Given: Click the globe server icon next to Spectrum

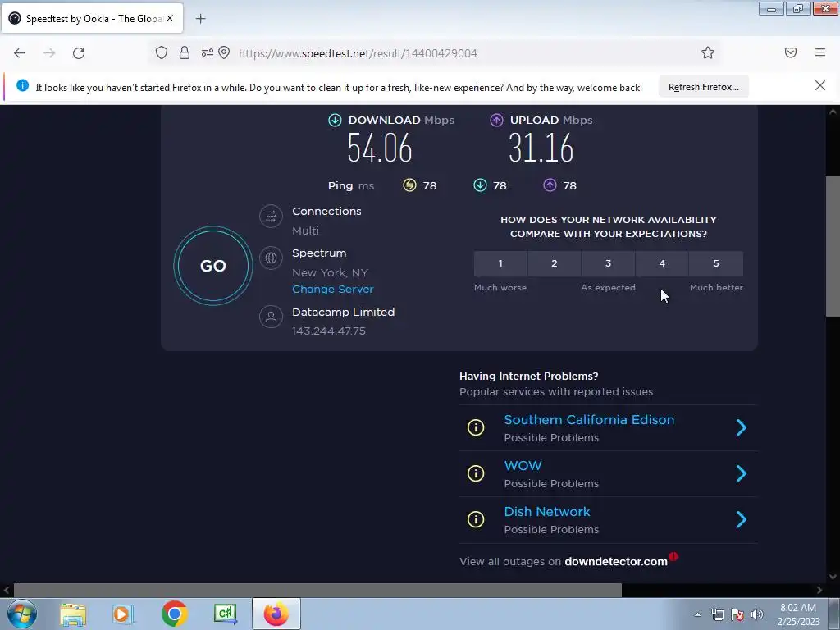Looking at the screenshot, I should click(271, 258).
